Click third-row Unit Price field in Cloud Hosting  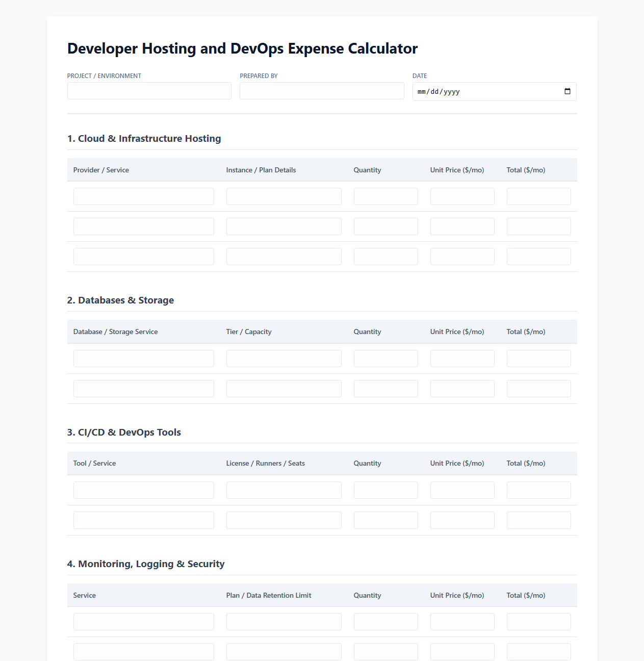[462, 257]
